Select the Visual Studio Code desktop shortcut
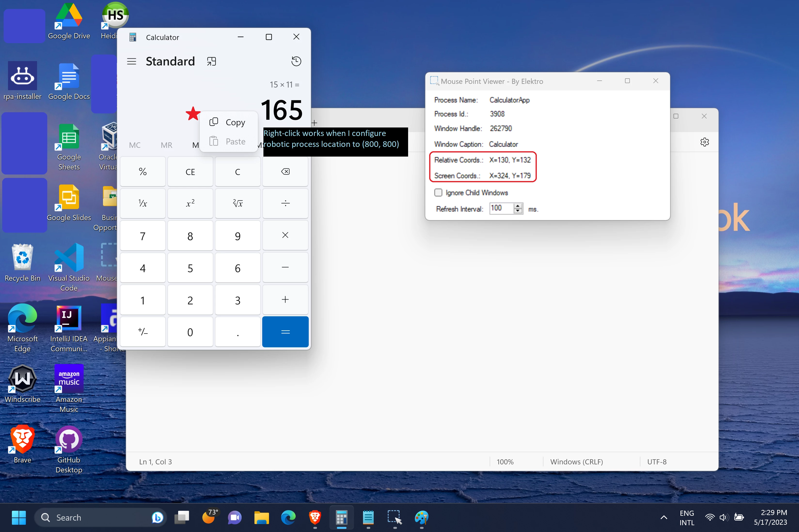Screen dimensions: 799x532 click(x=69, y=268)
